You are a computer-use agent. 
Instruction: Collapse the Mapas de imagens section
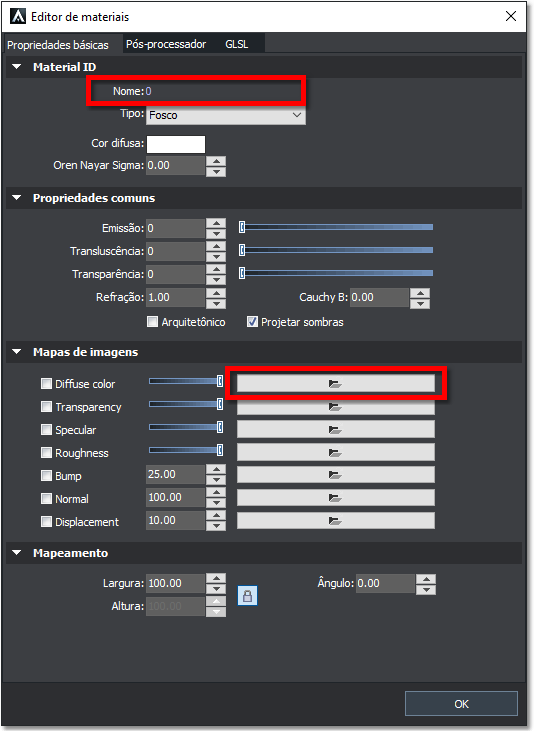pyautogui.click(x=17, y=352)
